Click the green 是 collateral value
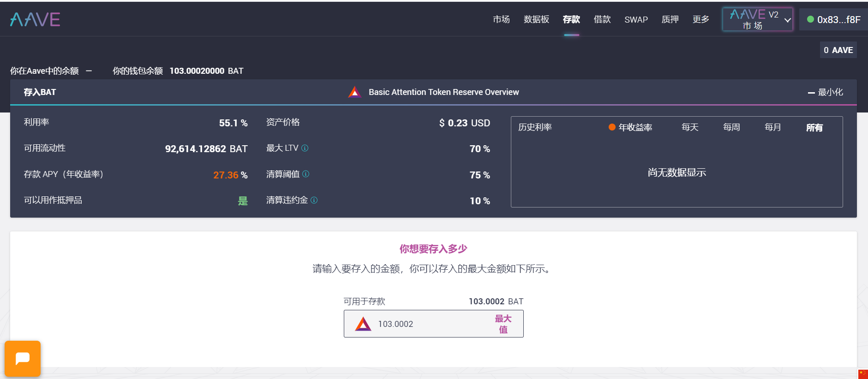This screenshot has height=379, width=868. (x=243, y=201)
